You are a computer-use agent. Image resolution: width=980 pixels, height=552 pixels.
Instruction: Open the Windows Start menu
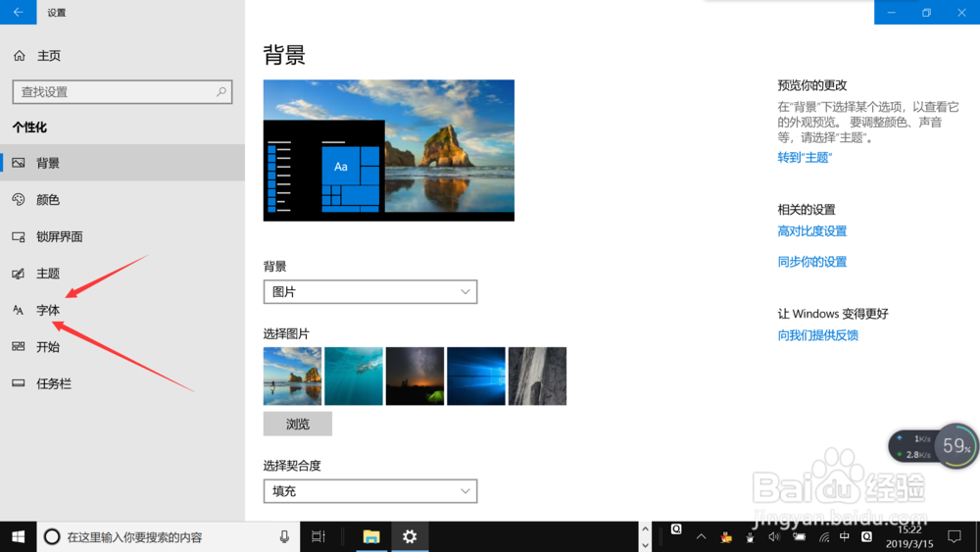pyautogui.click(x=18, y=537)
